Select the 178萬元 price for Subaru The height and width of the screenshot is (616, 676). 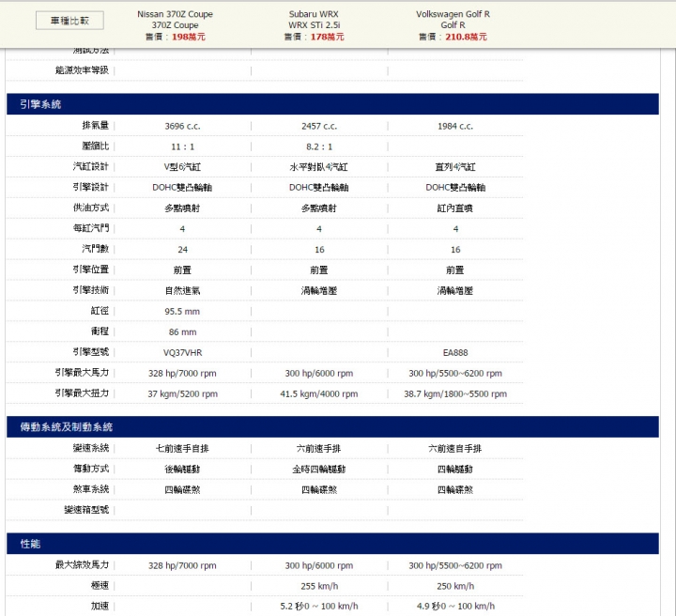click(x=328, y=37)
